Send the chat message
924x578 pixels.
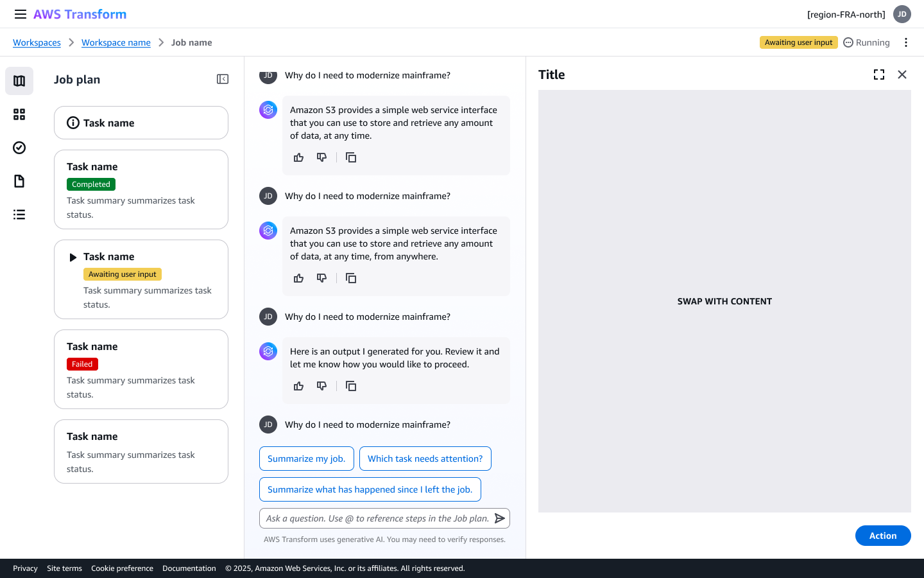tap(500, 518)
